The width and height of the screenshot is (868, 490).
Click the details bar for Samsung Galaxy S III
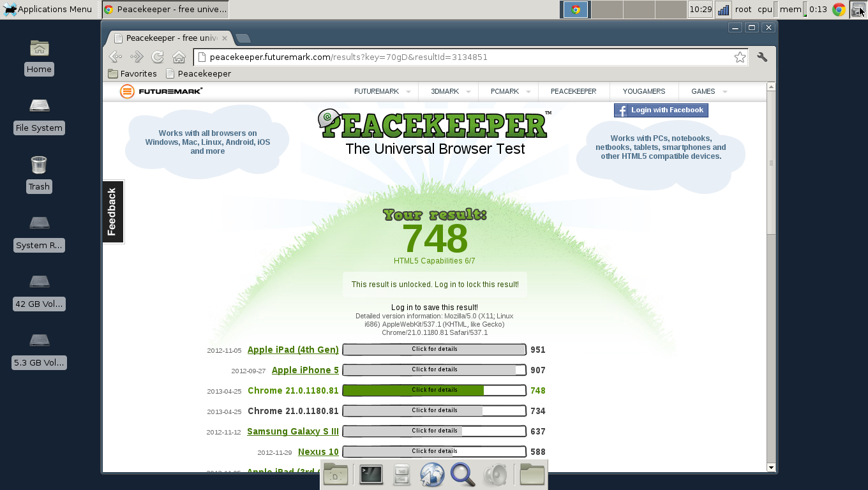click(x=435, y=431)
